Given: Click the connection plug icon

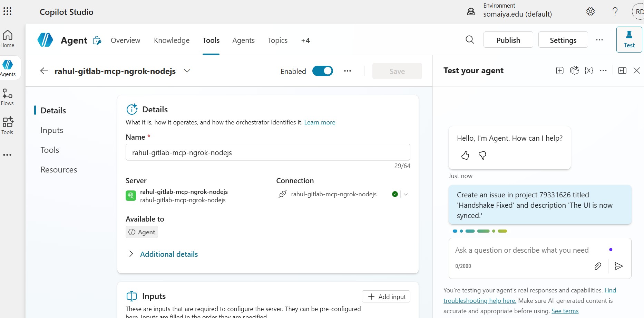Looking at the screenshot, I should coord(283,194).
